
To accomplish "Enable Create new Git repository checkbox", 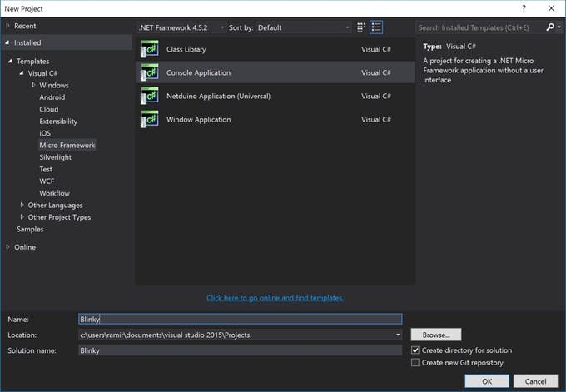I will tap(416, 363).
